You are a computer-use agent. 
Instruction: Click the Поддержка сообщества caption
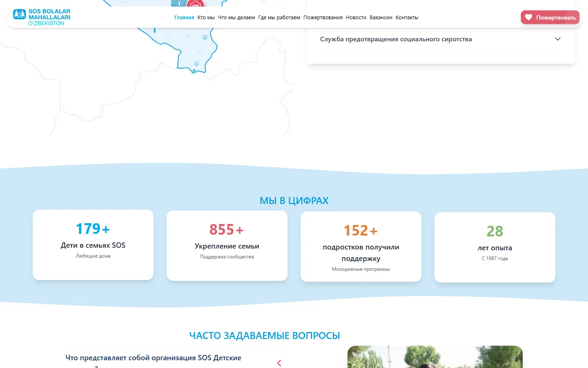coord(227,257)
